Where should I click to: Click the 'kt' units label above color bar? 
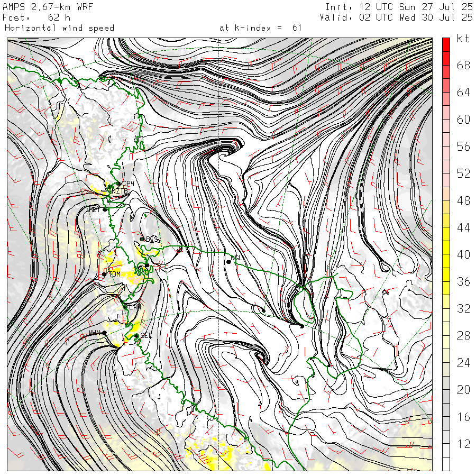(463, 39)
